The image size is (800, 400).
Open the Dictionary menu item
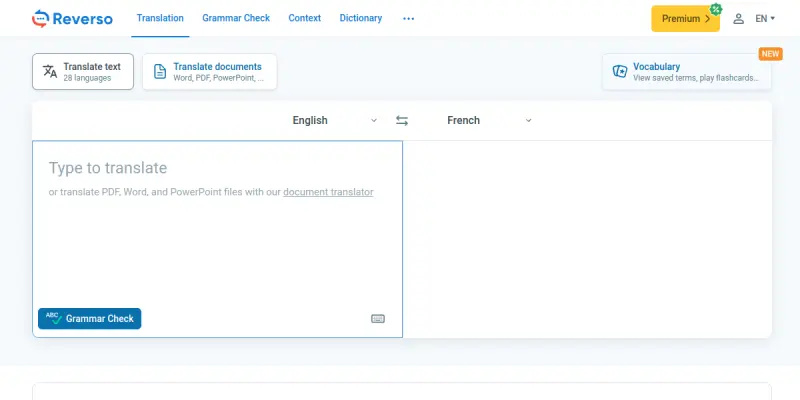[x=361, y=18]
